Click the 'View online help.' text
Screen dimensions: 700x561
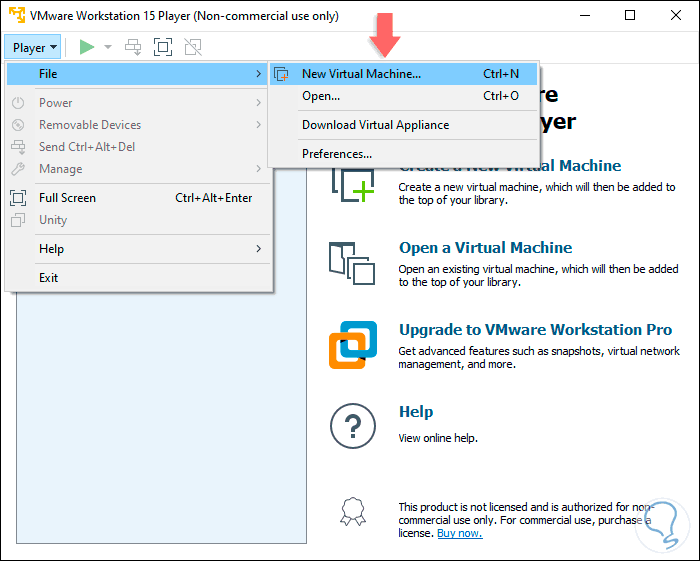tap(438, 438)
